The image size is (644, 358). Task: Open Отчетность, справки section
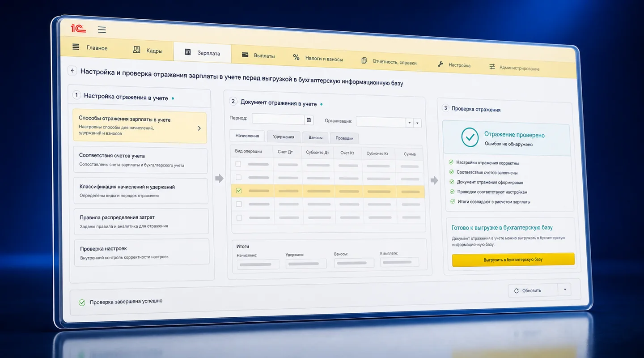389,61
